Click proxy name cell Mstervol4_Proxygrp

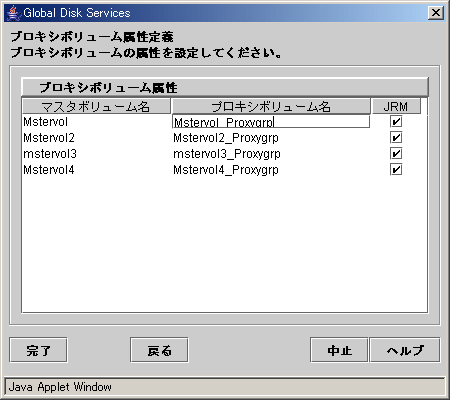pyautogui.click(x=271, y=170)
